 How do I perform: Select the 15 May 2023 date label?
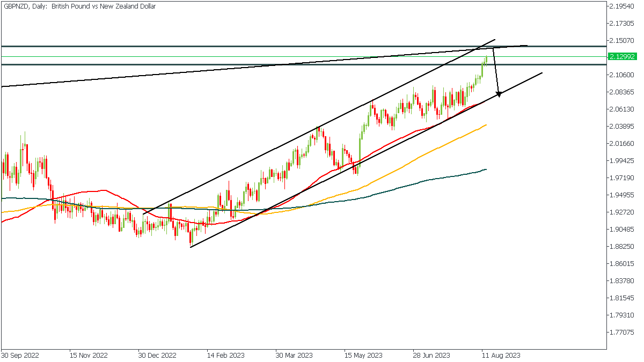point(363,355)
